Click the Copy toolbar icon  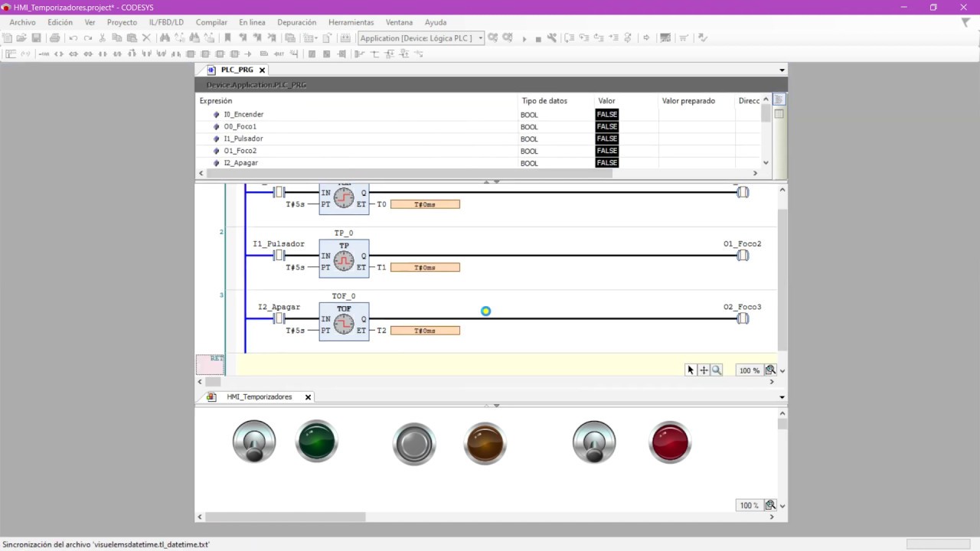coord(117,37)
